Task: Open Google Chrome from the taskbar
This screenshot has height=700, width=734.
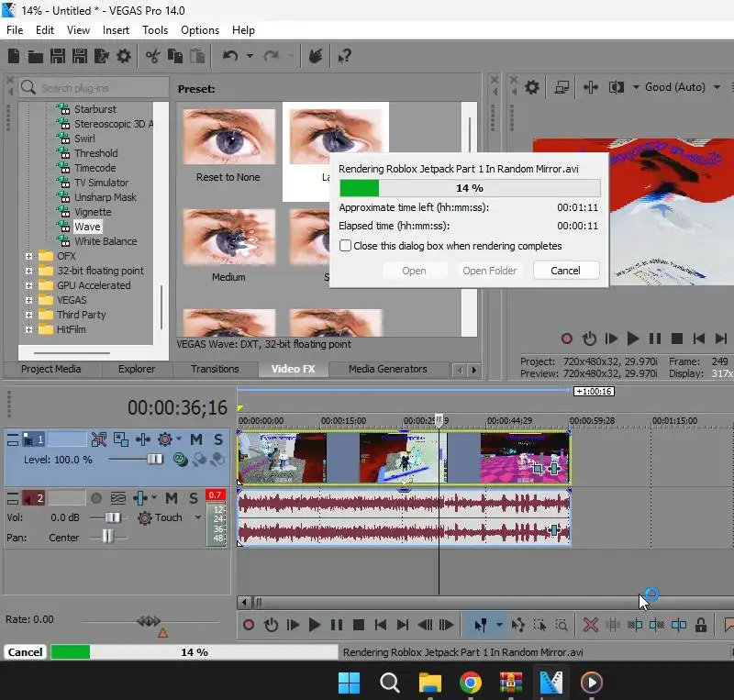Action: click(471, 683)
